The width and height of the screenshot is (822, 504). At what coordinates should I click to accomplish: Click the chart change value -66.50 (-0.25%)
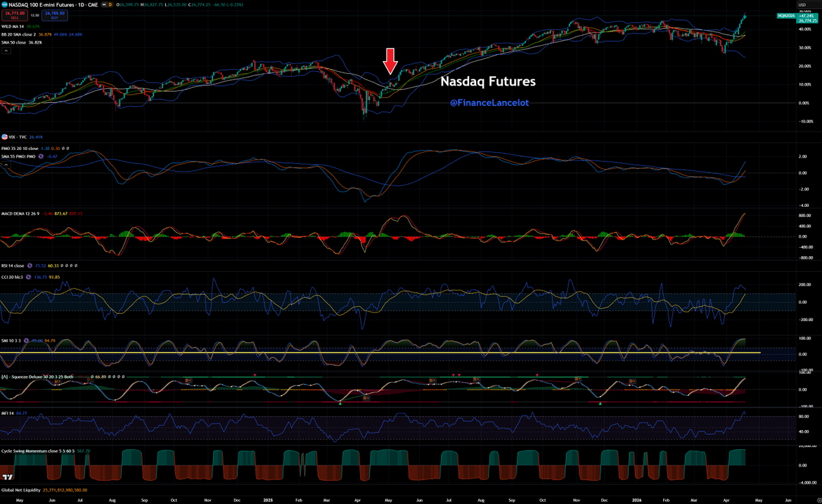[227, 5]
